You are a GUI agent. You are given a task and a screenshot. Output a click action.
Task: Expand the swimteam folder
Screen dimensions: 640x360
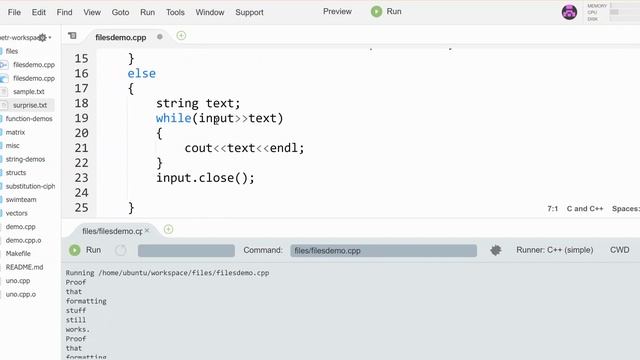point(21,200)
